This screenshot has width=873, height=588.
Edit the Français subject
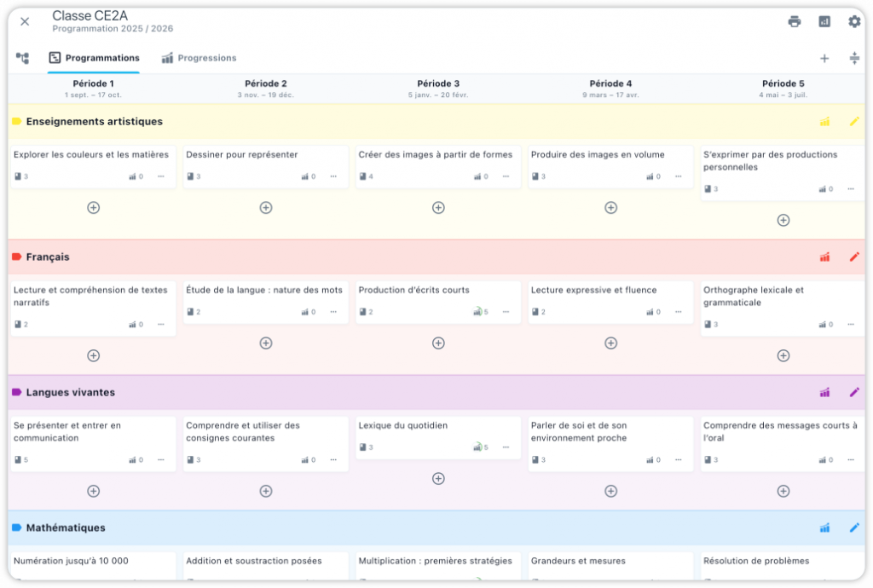point(854,257)
